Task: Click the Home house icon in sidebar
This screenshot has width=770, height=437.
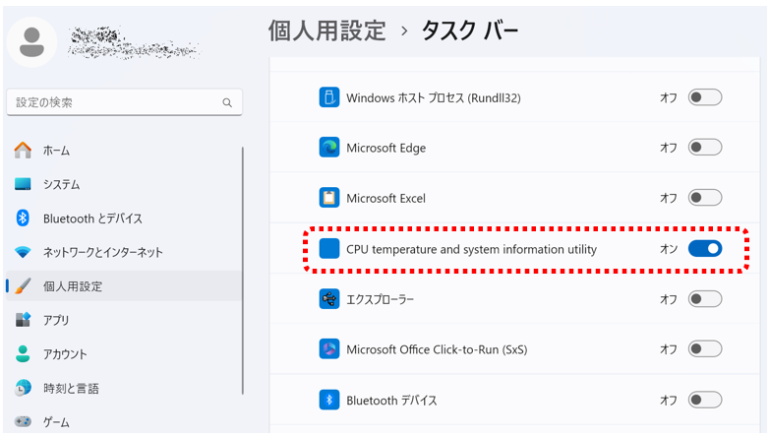Action: point(23,150)
